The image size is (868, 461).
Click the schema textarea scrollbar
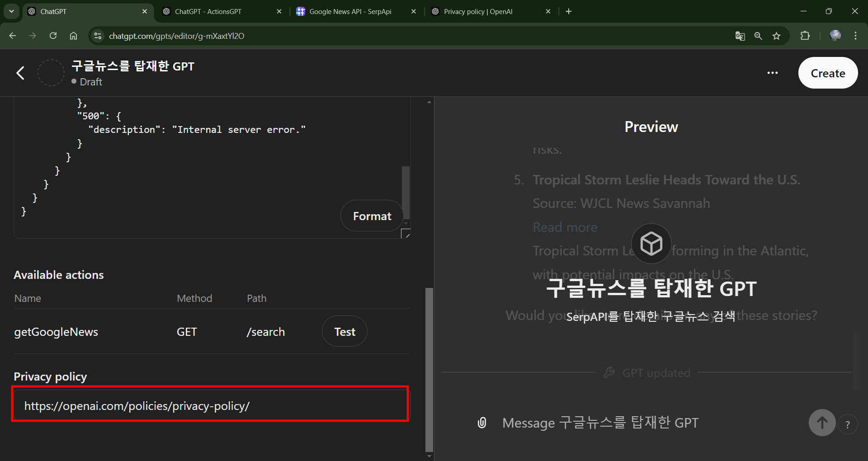pyautogui.click(x=406, y=193)
